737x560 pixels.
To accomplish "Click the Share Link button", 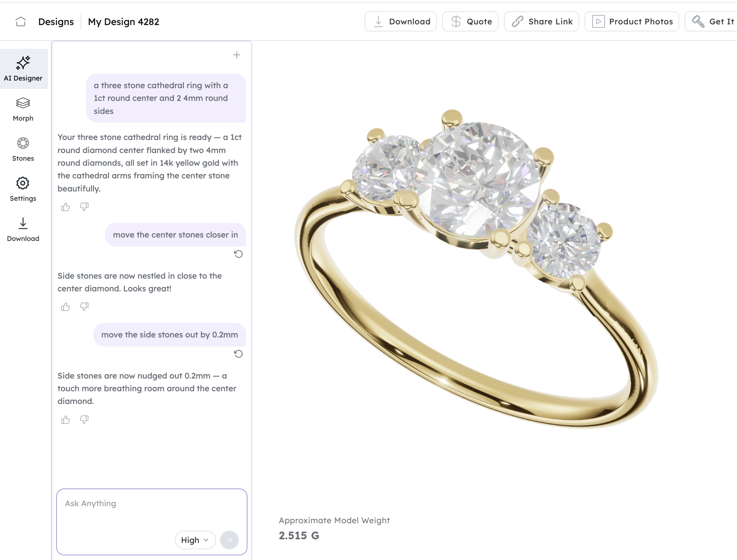I will click(541, 21).
